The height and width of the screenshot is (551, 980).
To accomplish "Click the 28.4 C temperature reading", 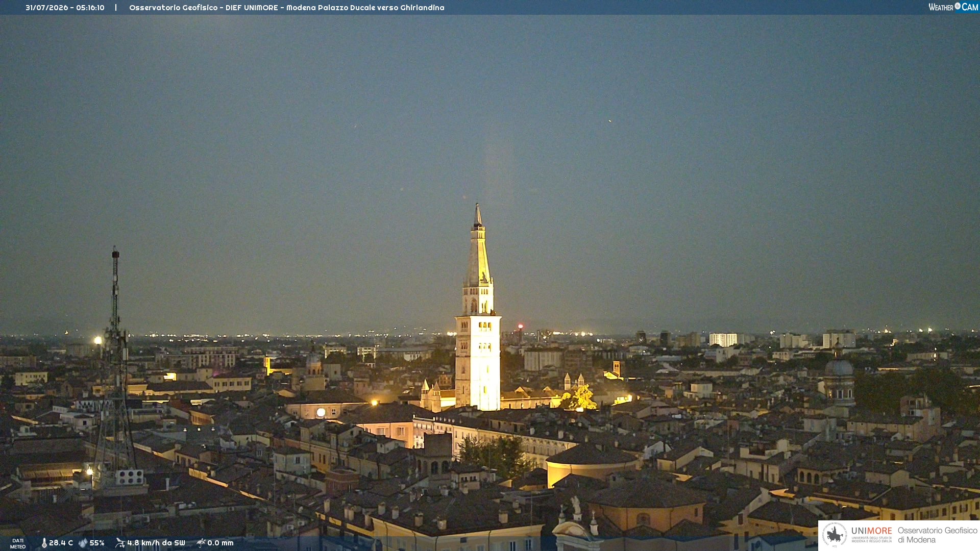I will coord(61,543).
